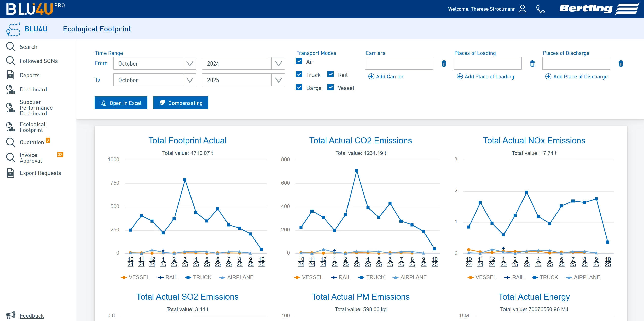Open the From year 2024 dropdown
Image resolution: width=644 pixels, height=321 pixels.
[x=278, y=63]
